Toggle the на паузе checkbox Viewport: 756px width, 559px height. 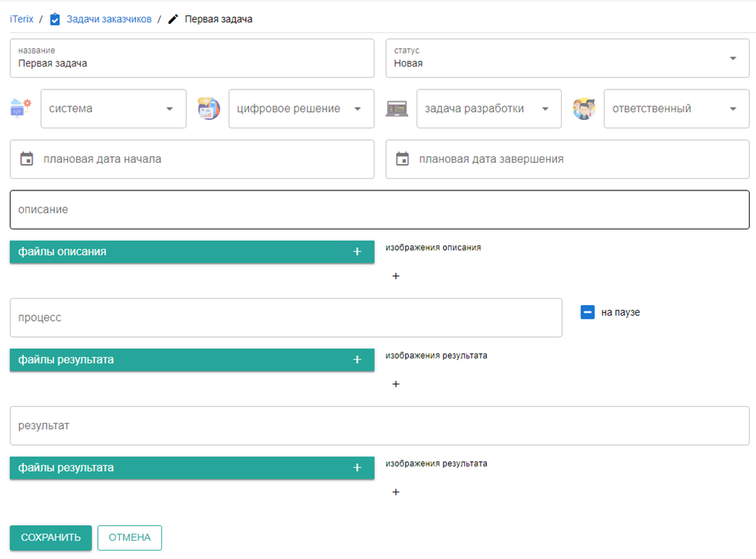587,312
